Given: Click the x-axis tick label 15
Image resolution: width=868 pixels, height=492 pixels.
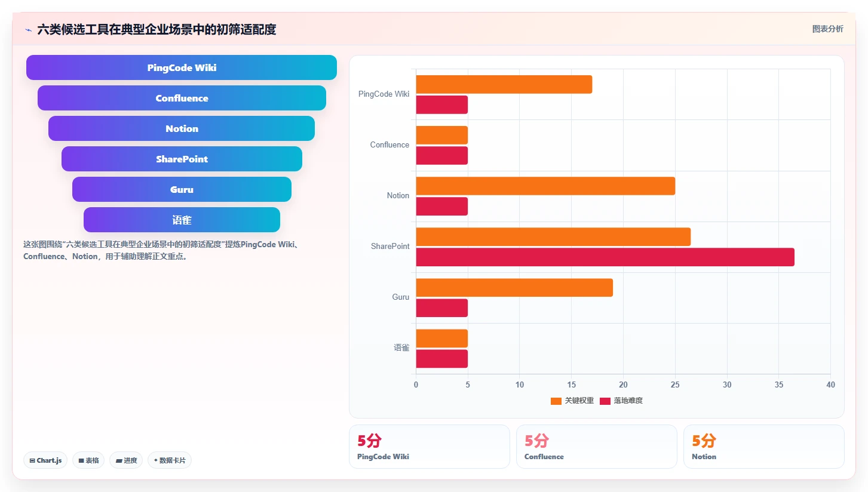Looking at the screenshot, I should pos(571,385).
